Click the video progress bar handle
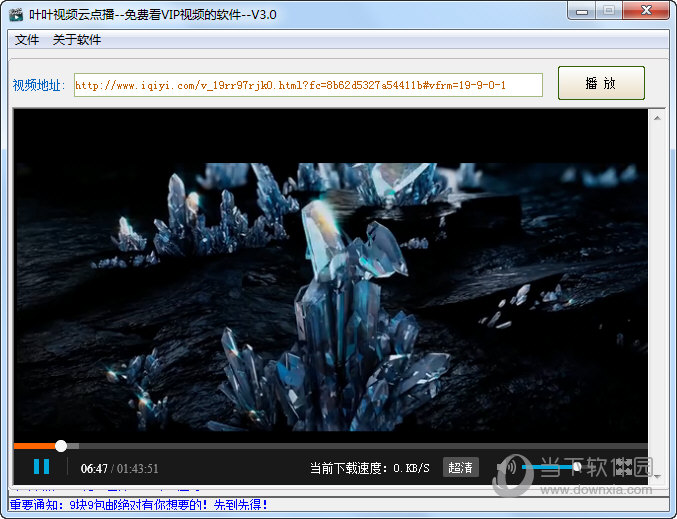677x519 pixels. coord(61,446)
